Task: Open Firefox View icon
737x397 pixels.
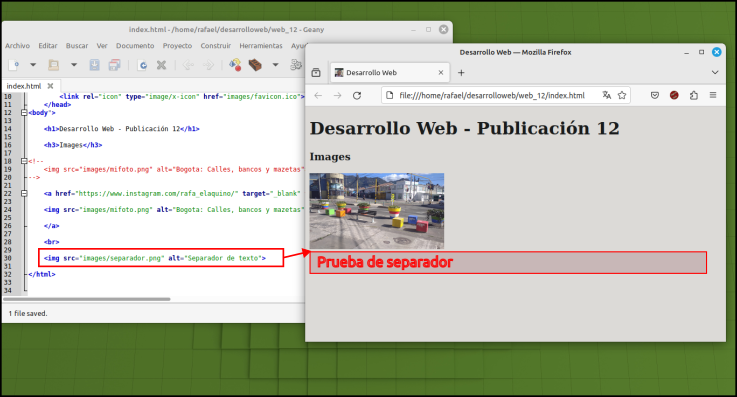Action: click(316, 73)
